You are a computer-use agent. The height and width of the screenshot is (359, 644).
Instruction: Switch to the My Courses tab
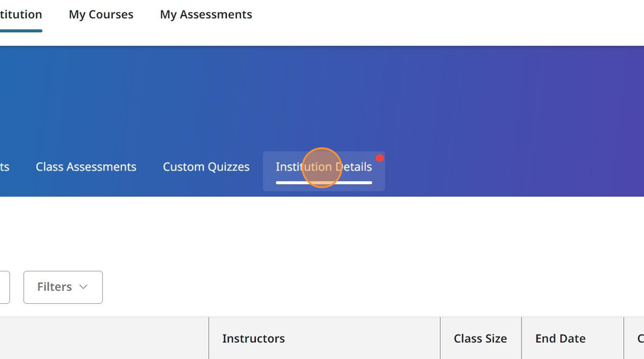pyautogui.click(x=101, y=14)
